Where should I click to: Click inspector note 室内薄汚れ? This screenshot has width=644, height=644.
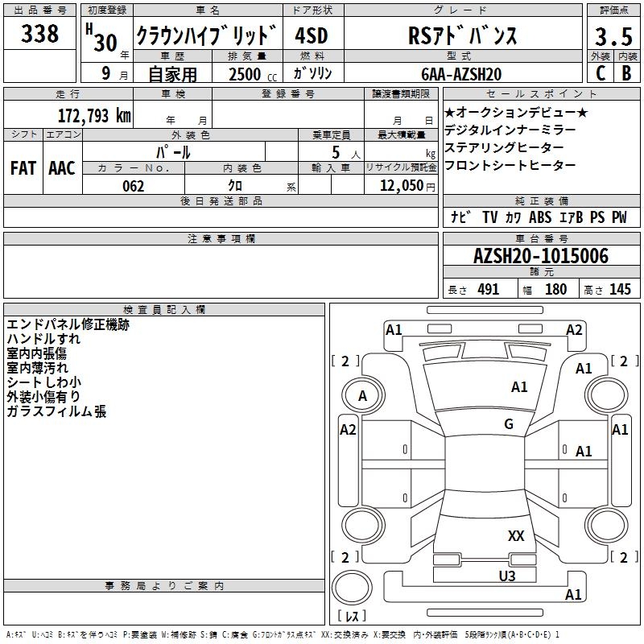coord(37,368)
